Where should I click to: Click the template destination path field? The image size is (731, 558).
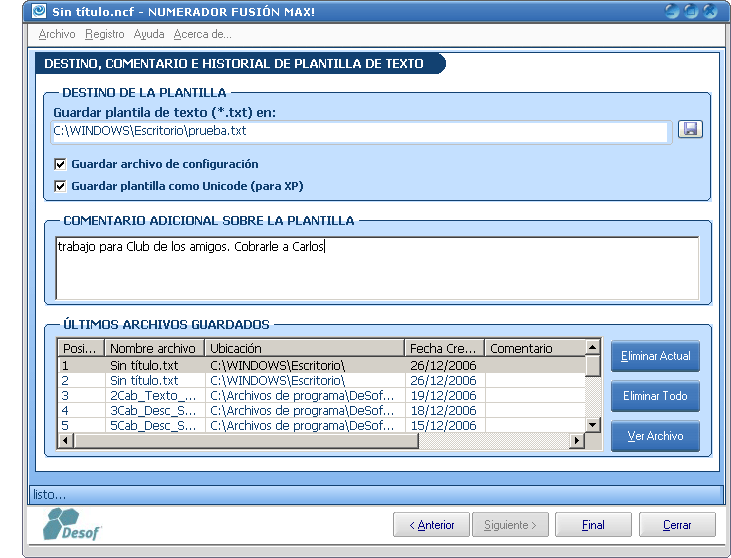pos(361,131)
